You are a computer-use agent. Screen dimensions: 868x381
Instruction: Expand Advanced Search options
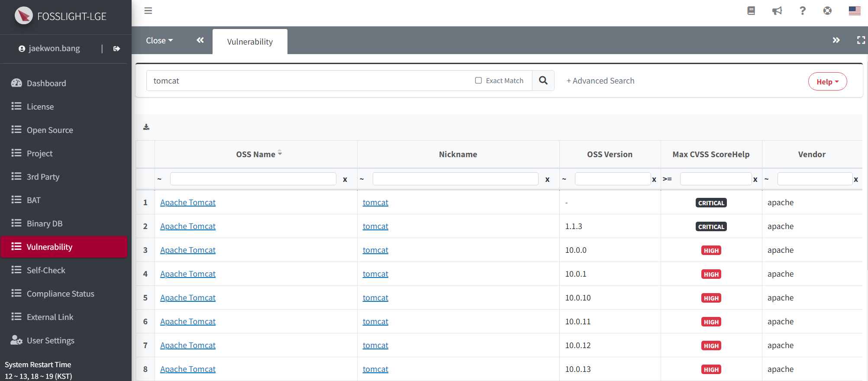click(x=600, y=81)
